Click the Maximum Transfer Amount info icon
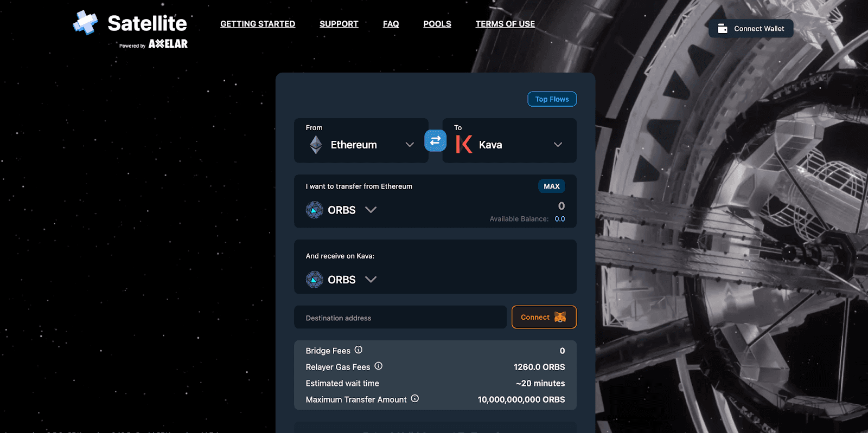The height and width of the screenshot is (433, 868). (415, 399)
